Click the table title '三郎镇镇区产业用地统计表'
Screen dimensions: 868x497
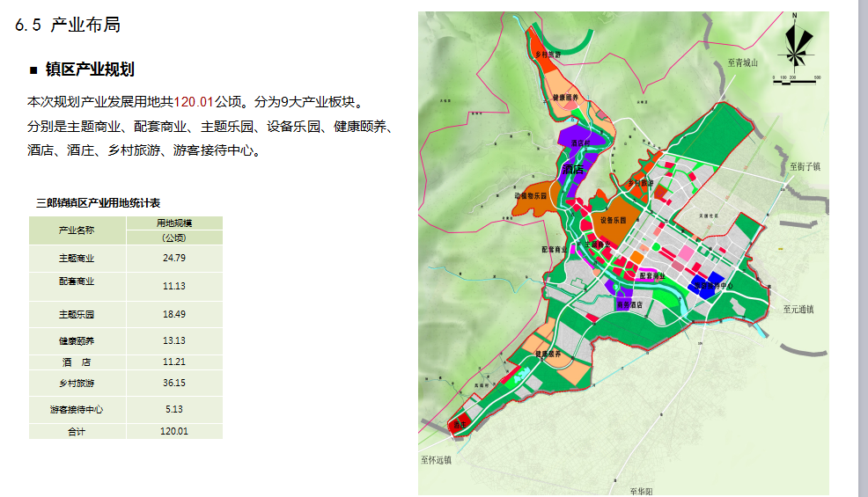[98, 203]
